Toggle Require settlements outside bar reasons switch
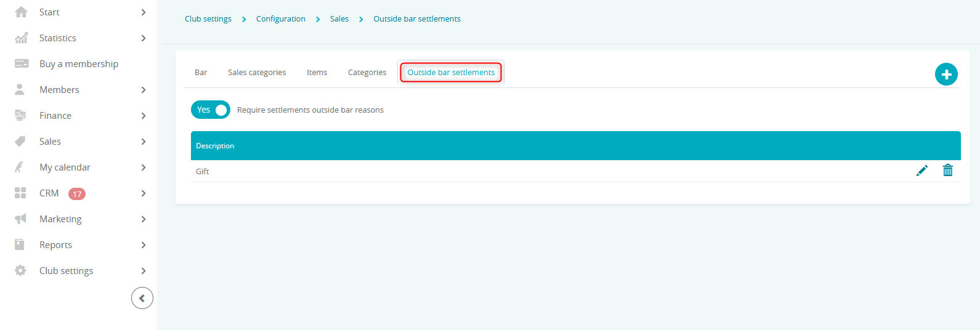The width and height of the screenshot is (980, 330). (x=211, y=110)
